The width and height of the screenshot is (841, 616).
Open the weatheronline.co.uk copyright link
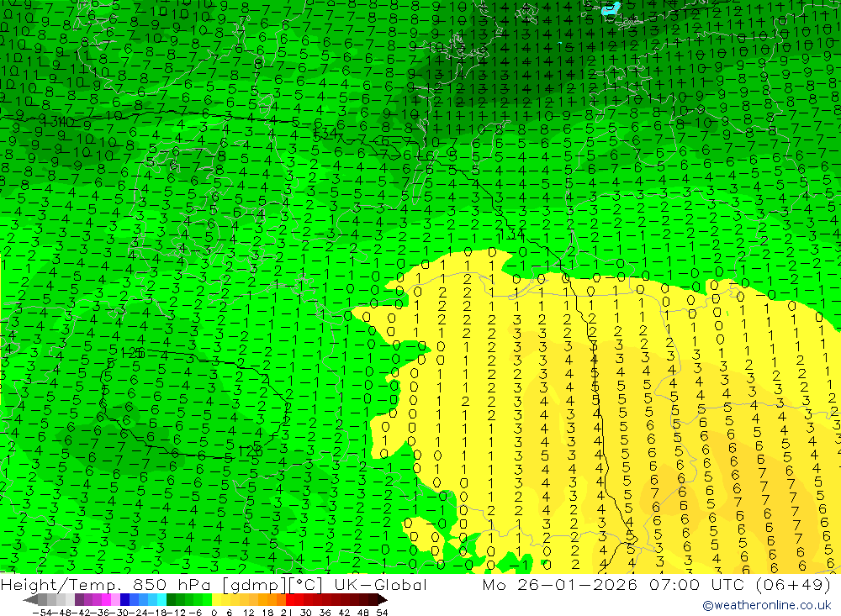766,605
